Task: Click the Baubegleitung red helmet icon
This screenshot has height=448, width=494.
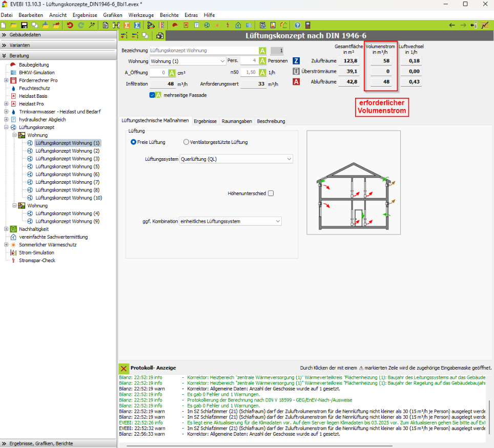Action: coord(14,65)
